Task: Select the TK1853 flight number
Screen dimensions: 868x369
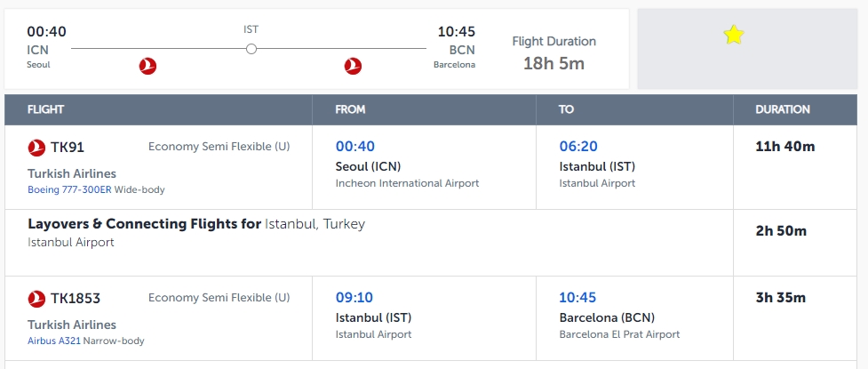Action: point(76,298)
